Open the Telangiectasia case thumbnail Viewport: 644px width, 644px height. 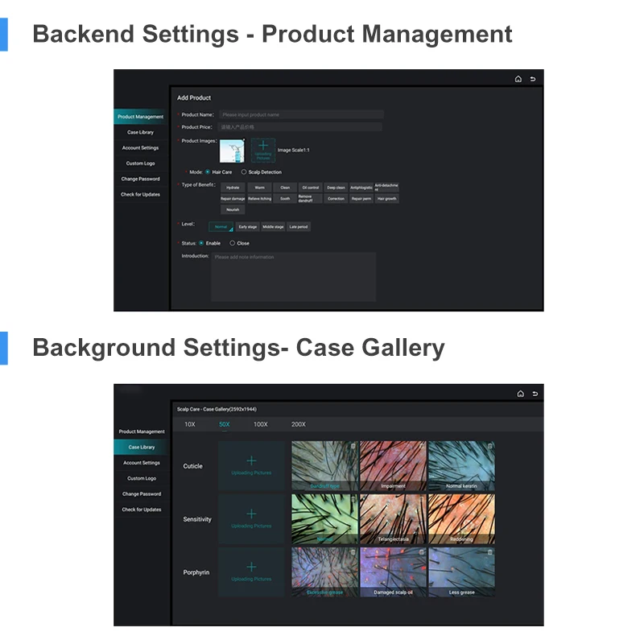(393, 519)
